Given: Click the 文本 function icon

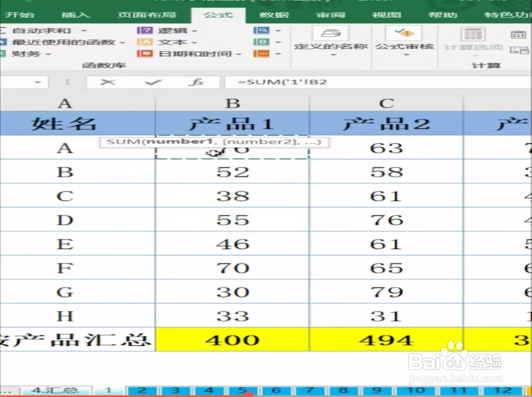Looking at the screenshot, I should pos(145,42).
